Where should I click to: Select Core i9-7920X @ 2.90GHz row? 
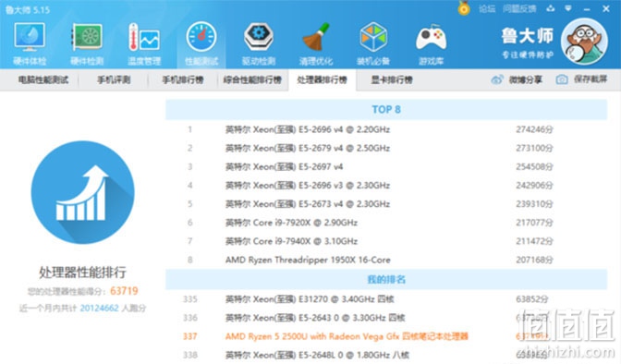coord(386,223)
